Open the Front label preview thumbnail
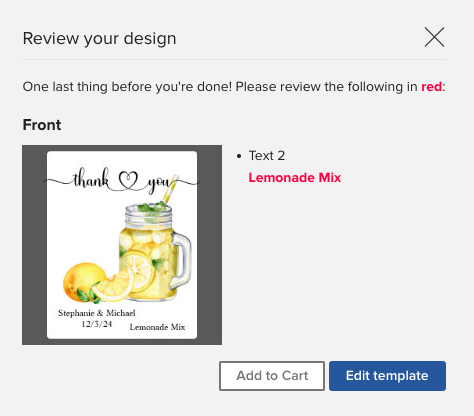Image resolution: width=474 pixels, height=416 pixels. coord(122,245)
